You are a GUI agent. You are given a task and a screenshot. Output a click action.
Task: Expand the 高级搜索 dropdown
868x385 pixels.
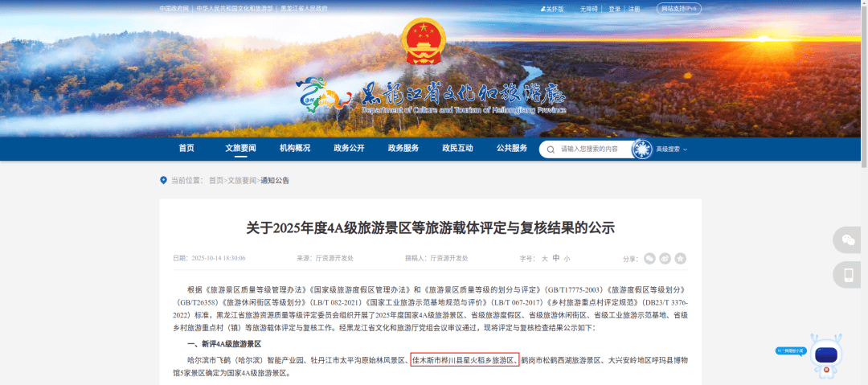[x=671, y=149]
